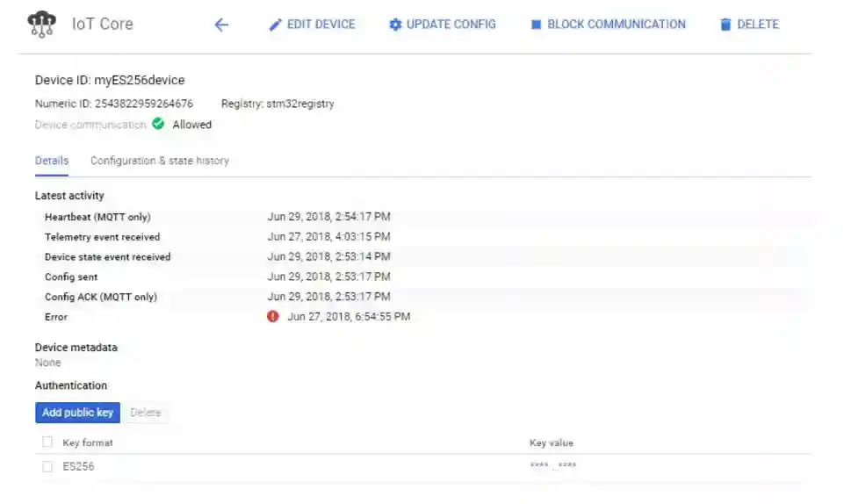
Task: Click the trash can Delete icon
Action: [x=725, y=25]
